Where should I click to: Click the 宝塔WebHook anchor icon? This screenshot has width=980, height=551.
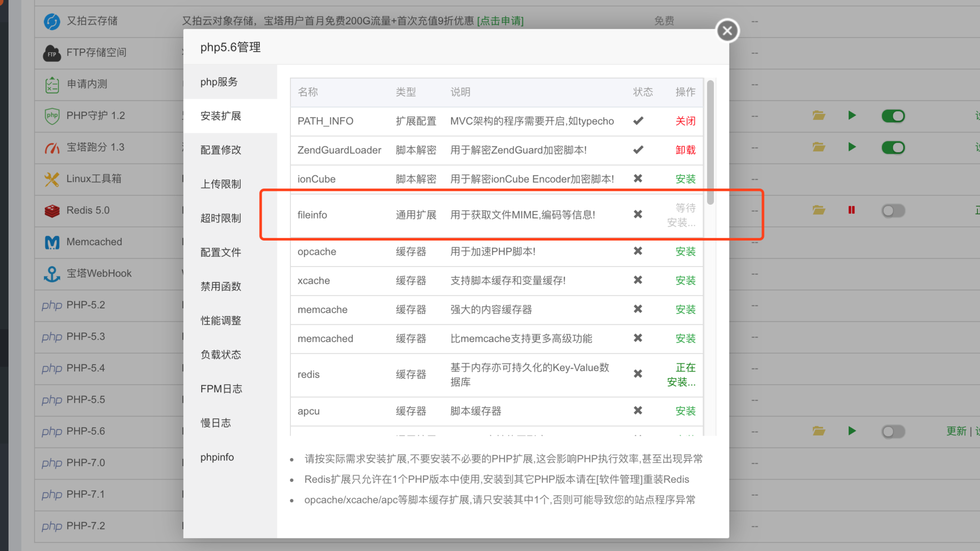pyautogui.click(x=52, y=274)
